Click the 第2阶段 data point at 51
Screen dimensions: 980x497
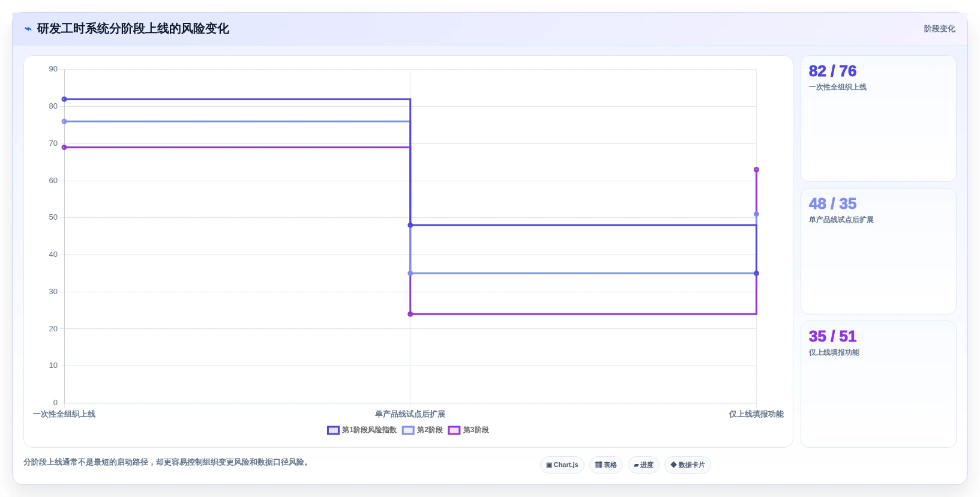coord(756,214)
